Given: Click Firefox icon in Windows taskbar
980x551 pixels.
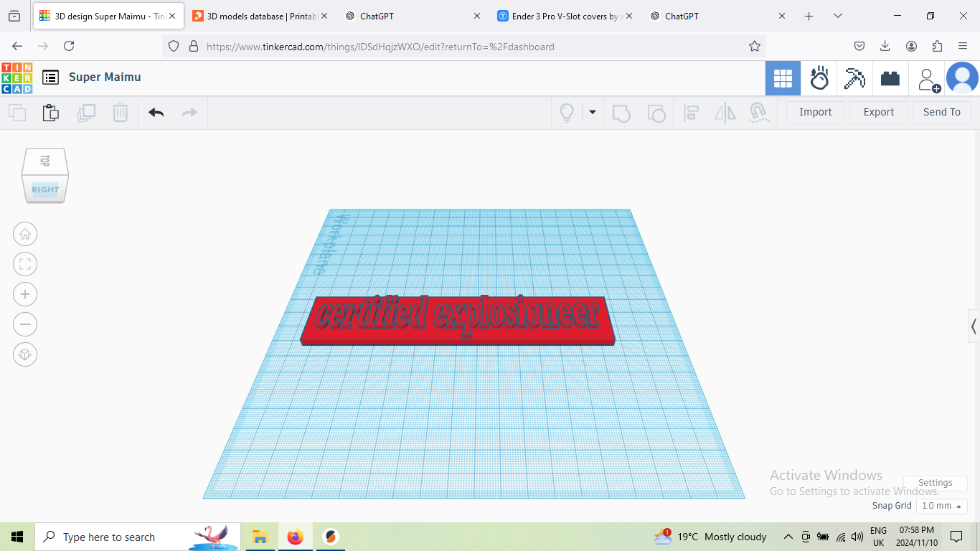Looking at the screenshot, I should click(x=295, y=537).
